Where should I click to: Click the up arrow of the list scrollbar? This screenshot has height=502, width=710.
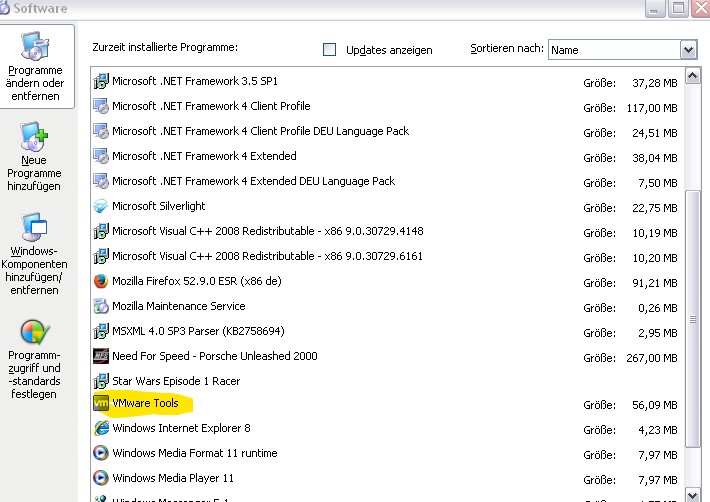(692, 76)
